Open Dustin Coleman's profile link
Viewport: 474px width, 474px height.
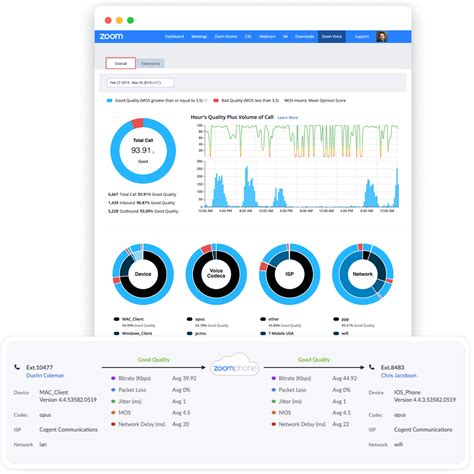[x=45, y=375]
